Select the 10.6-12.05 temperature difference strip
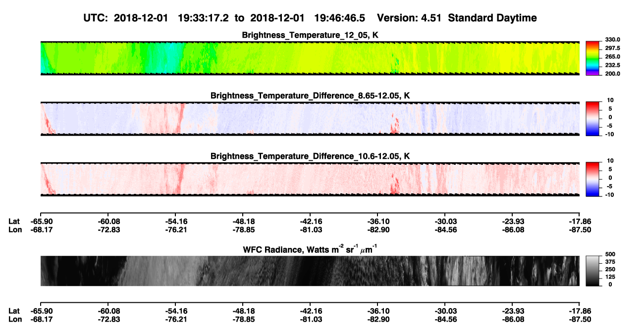 click(310, 179)
